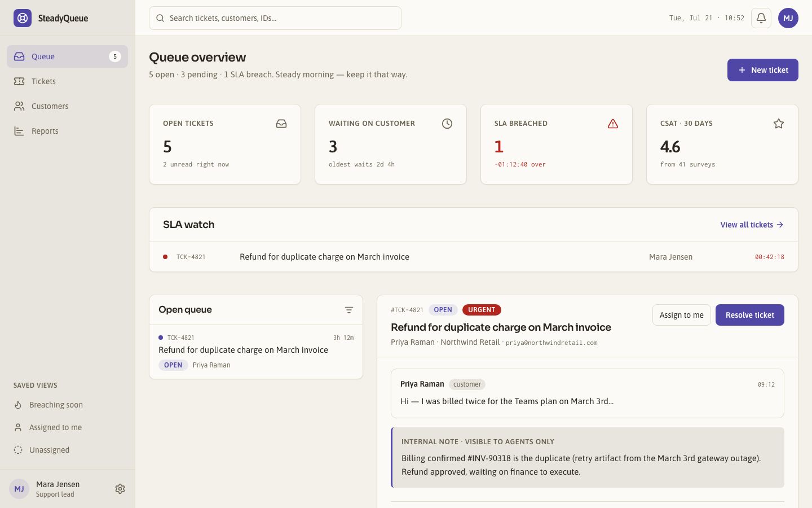This screenshot has height=508, width=812.
Task: Click the date Tue, Jul 21 · 10:52
Action: [707, 18]
